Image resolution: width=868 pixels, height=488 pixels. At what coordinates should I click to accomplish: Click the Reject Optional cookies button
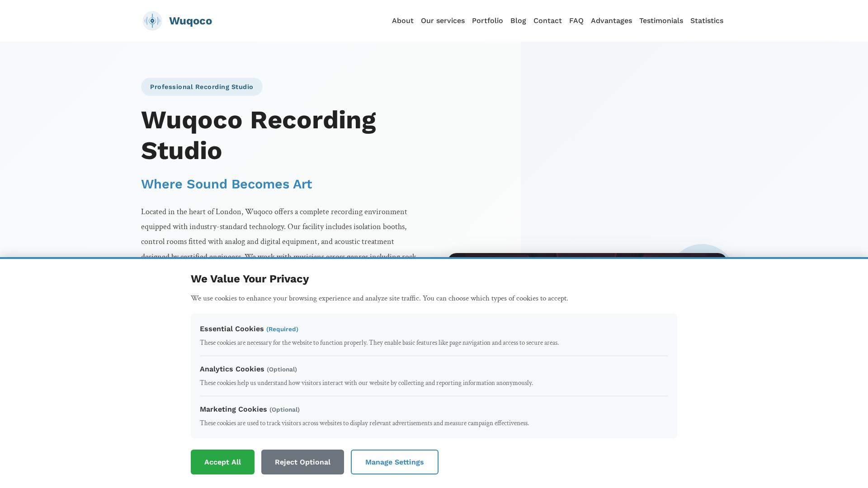(302, 462)
